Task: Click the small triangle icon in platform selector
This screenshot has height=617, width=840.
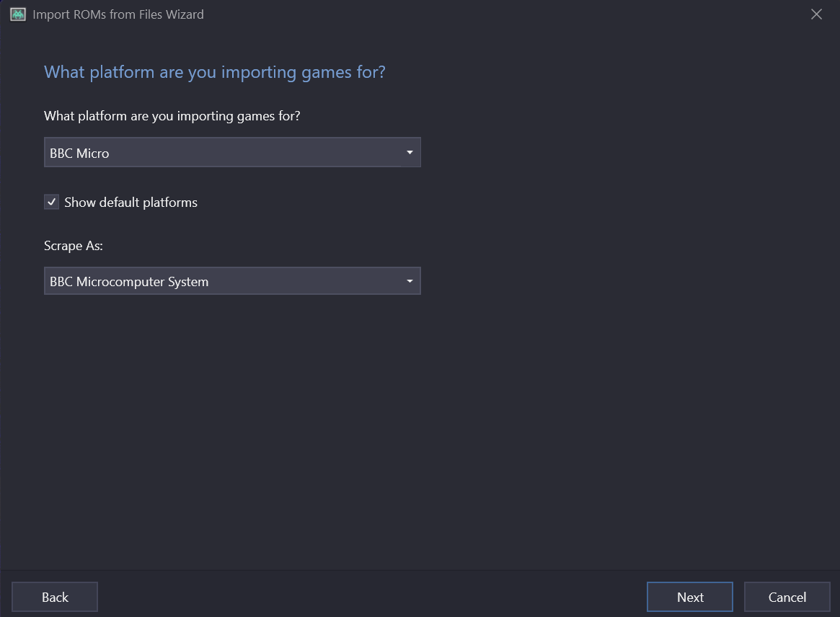Action: 410,153
